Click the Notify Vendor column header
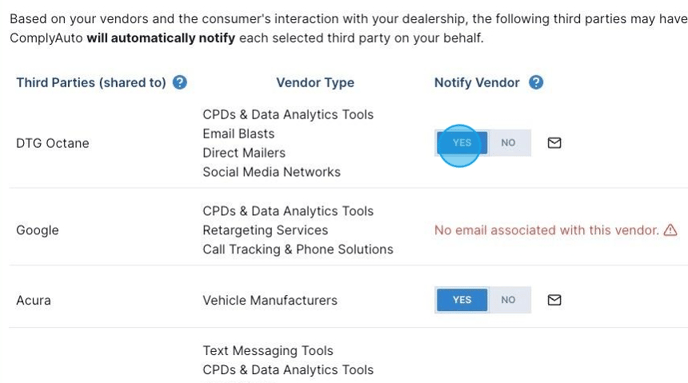 coord(477,82)
